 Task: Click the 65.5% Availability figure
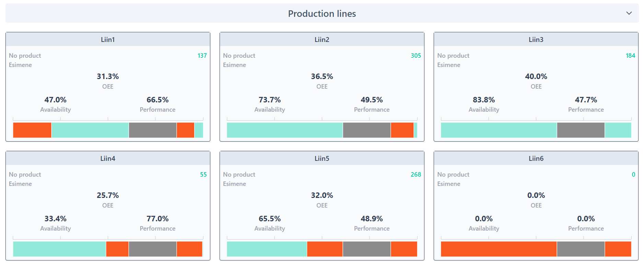270,219
